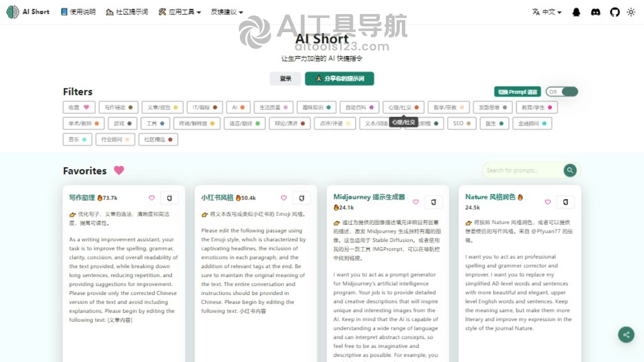The width and height of the screenshot is (644, 362).
Task: Select the SEO filter tag
Action: click(462, 123)
